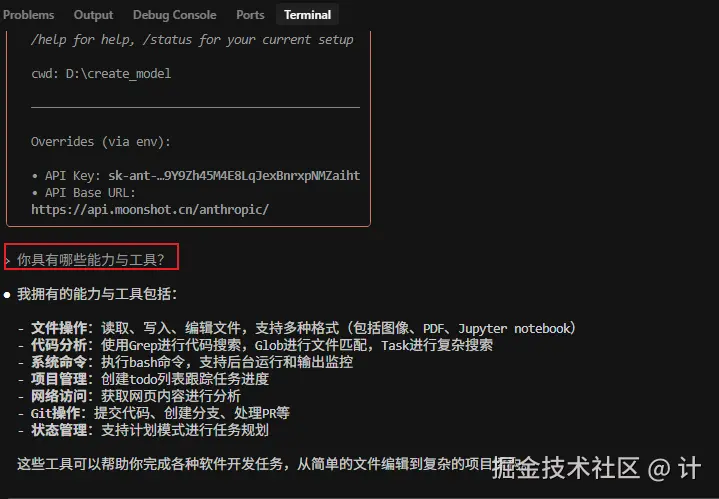This screenshot has height=499, width=719.
Task: Show the Ports tab
Action: pos(250,15)
